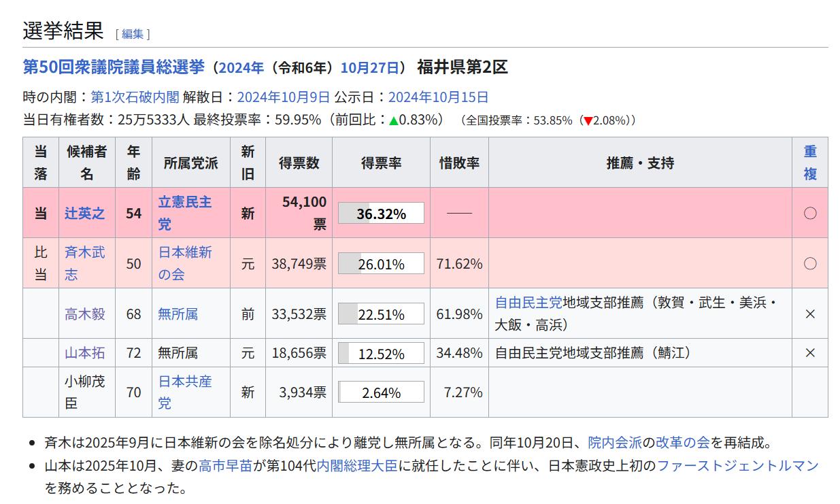Open the ファーストジェントルマン link
The width and height of the screenshot is (840, 504).
pyautogui.click(x=737, y=466)
